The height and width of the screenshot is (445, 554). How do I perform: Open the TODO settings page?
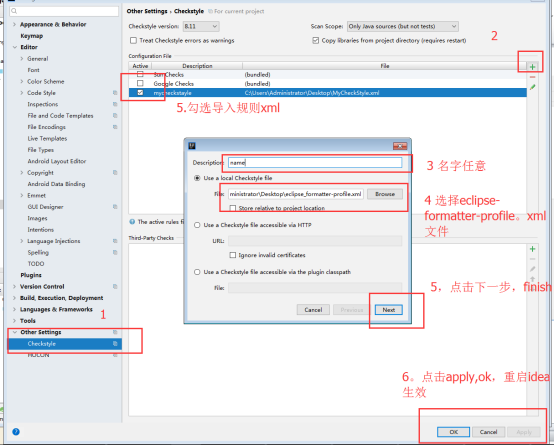tap(36, 264)
